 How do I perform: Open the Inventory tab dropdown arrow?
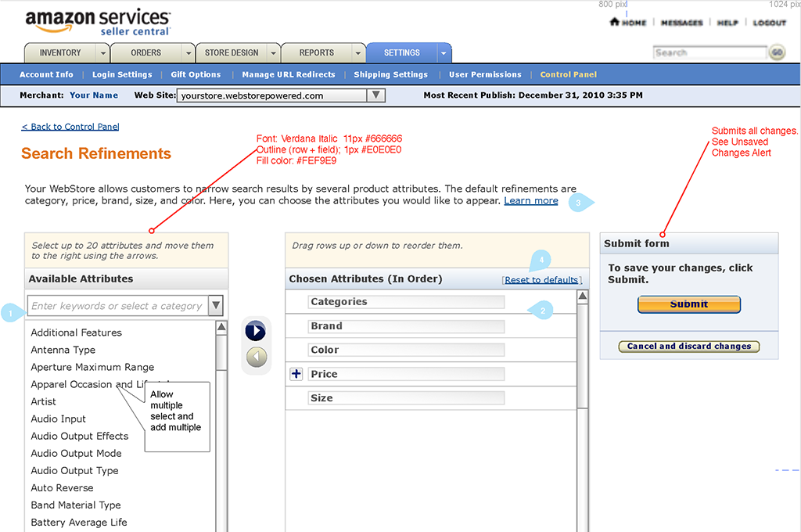tap(102, 53)
